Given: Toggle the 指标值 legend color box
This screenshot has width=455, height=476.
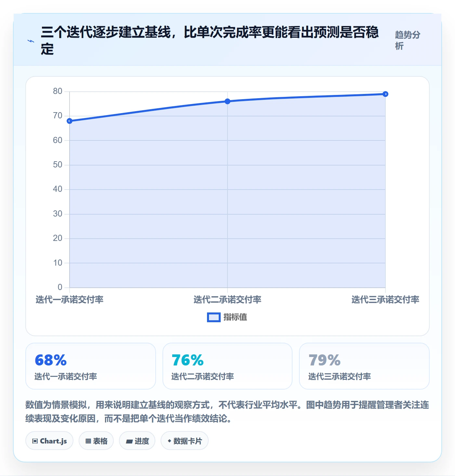Looking at the screenshot, I should 214,317.
